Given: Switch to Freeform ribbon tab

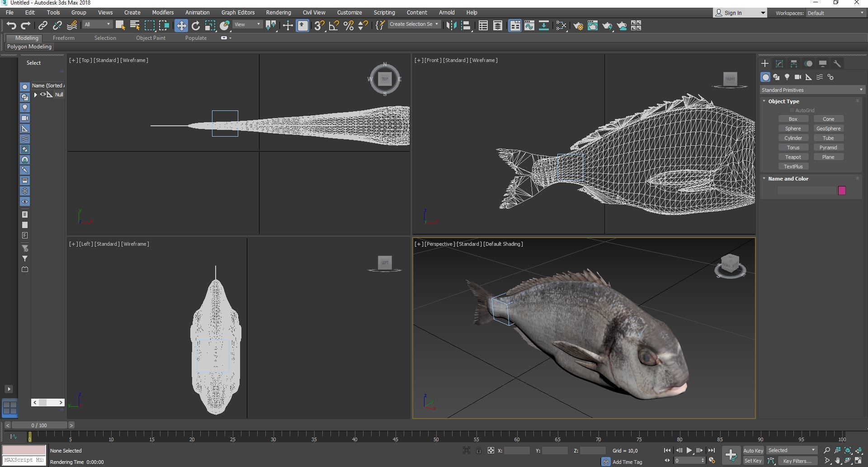Looking at the screenshot, I should pos(63,38).
